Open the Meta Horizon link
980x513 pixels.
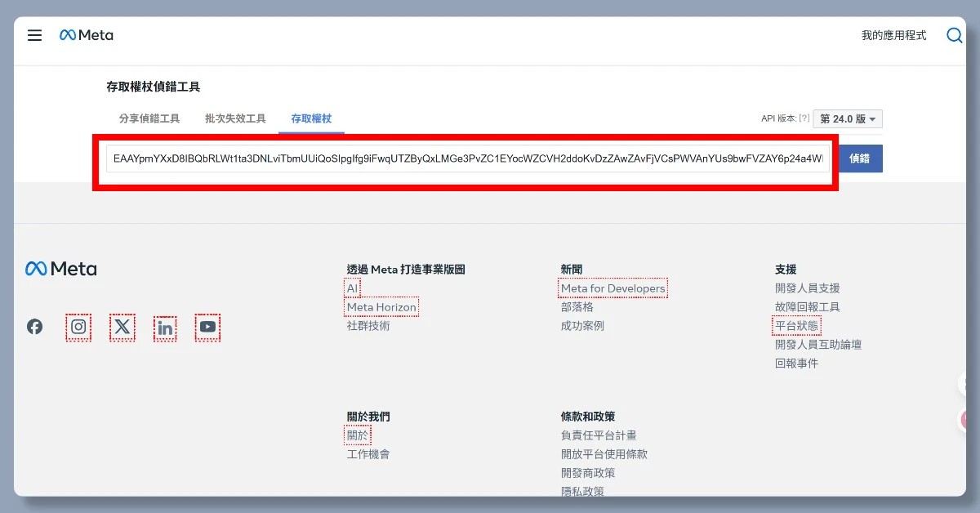coord(381,307)
